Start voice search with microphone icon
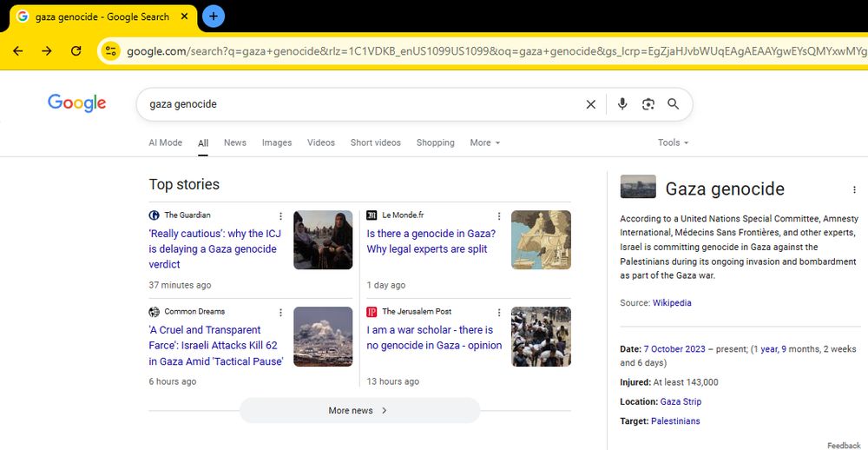This screenshot has width=868, height=450. tap(622, 103)
